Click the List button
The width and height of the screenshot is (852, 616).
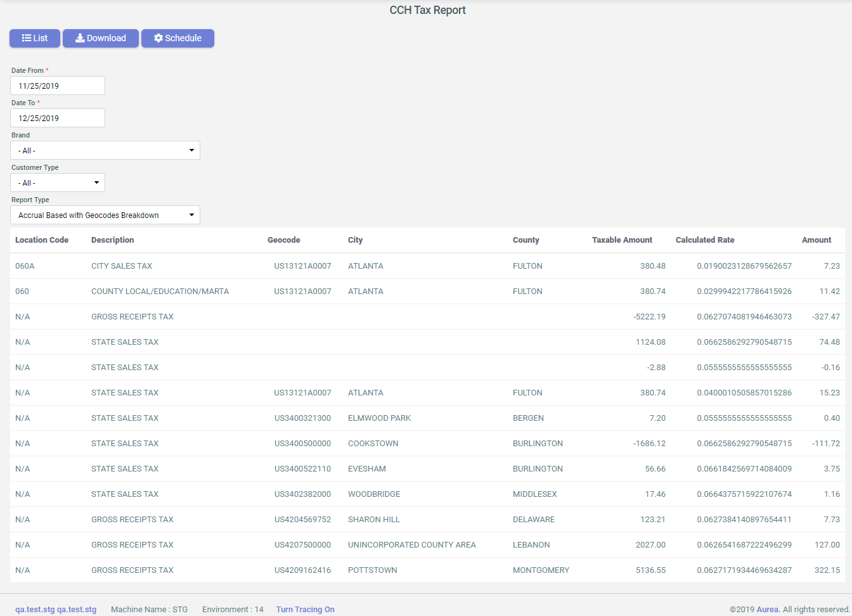35,38
